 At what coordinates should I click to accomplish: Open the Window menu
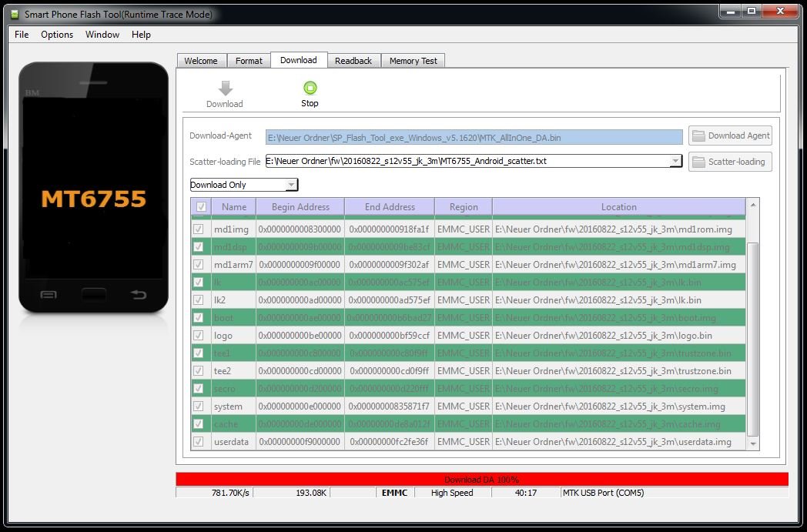(x=102, y=35)
